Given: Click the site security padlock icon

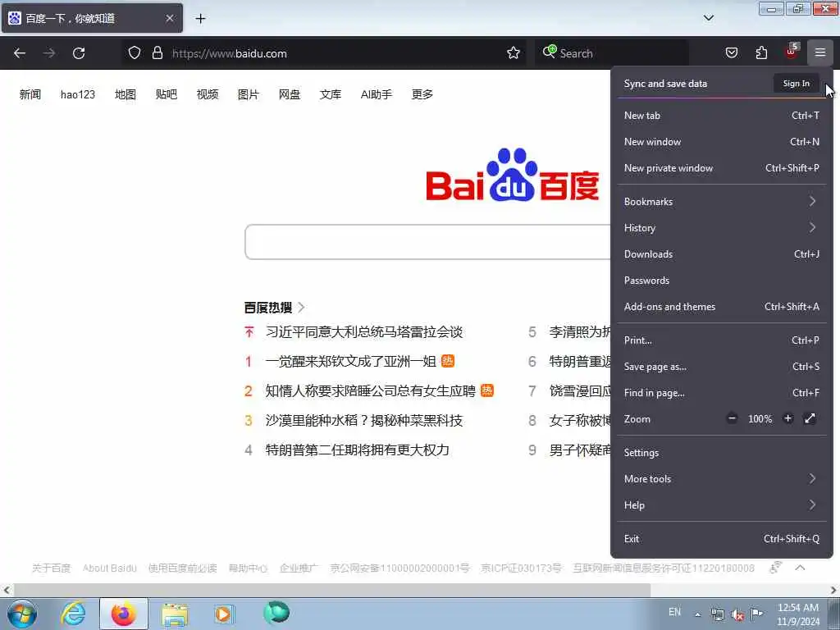Looking at the screenshot, I should coord(157,52).
